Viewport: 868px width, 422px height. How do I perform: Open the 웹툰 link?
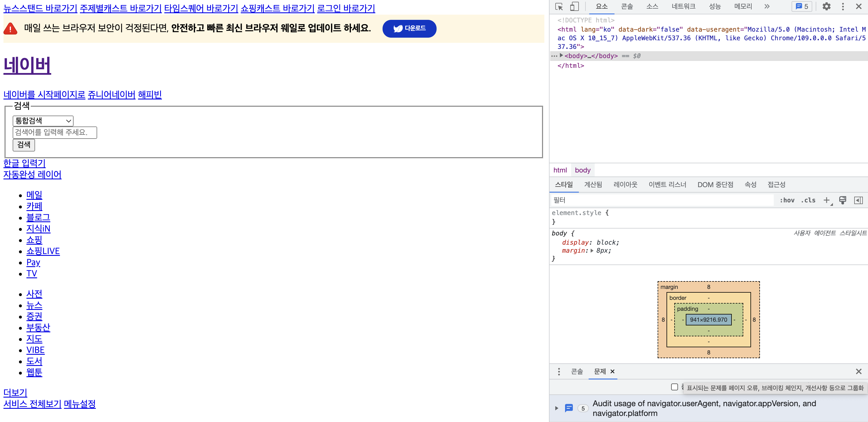pos(34,372)
